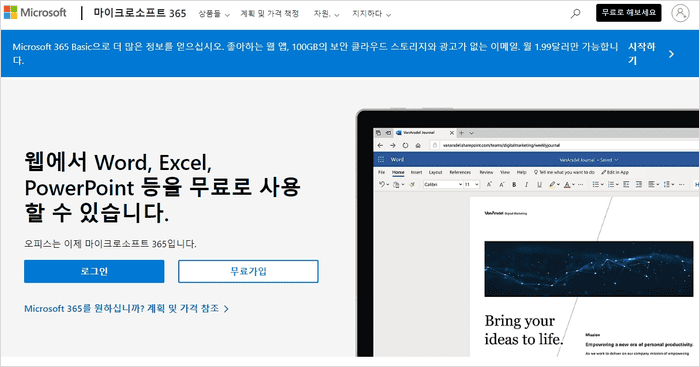Click Tell me what you want to do box
Viewport: 700px width, 367px height.
pos(564,172)
